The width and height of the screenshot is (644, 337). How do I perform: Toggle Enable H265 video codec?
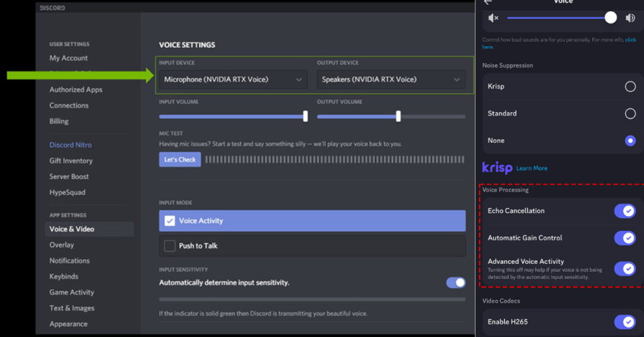625,323
